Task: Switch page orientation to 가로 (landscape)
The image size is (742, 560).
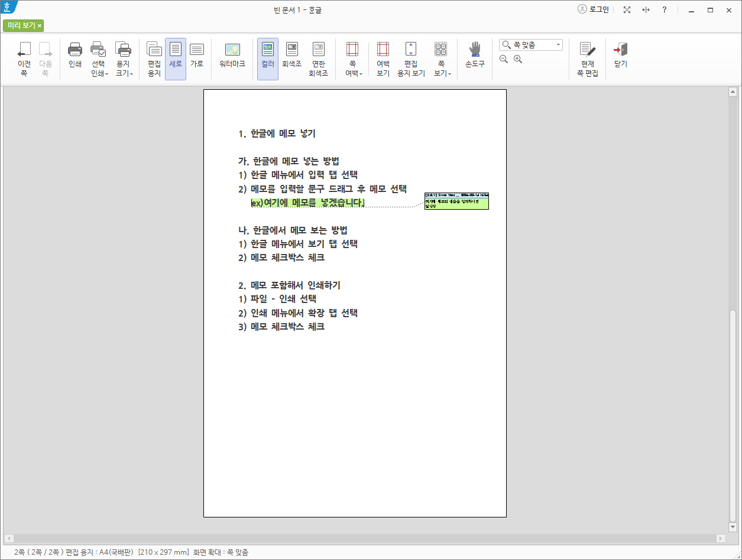Action: click(197, 57)
